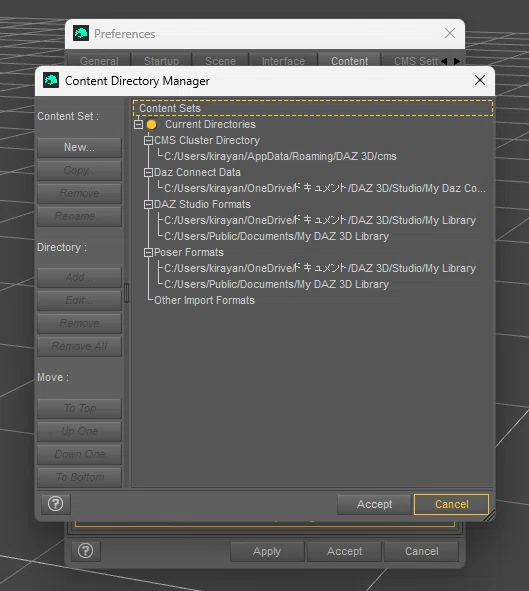Collapse the Poser Formats node
The height and width of the screenshot is (591, 529).
[x=148, y=252]
